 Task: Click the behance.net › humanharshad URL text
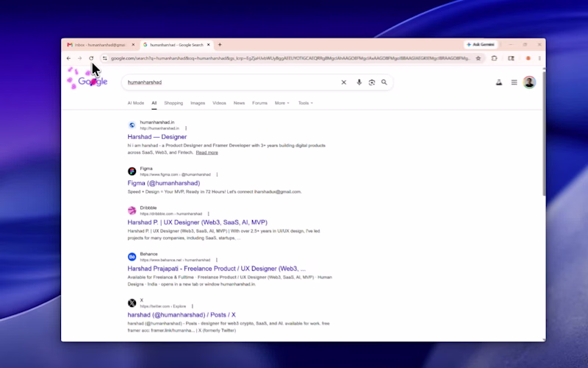tap(175, 260)
